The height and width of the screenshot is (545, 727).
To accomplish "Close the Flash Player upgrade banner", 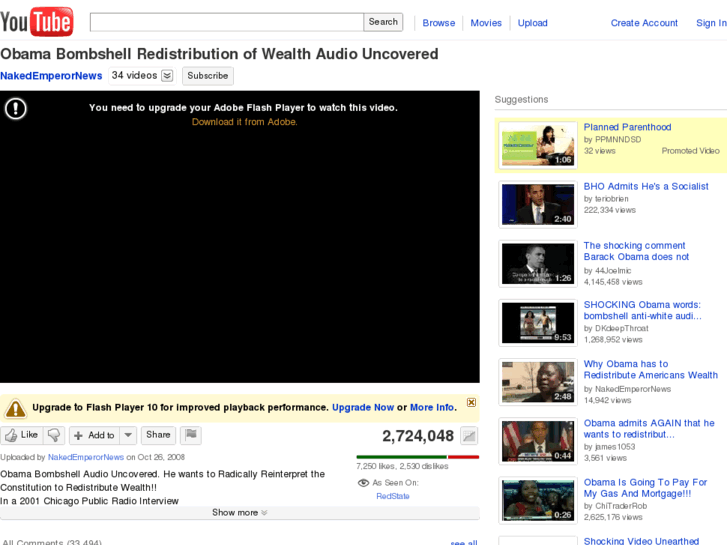I will pyautogui.click(x=471, y=402).
